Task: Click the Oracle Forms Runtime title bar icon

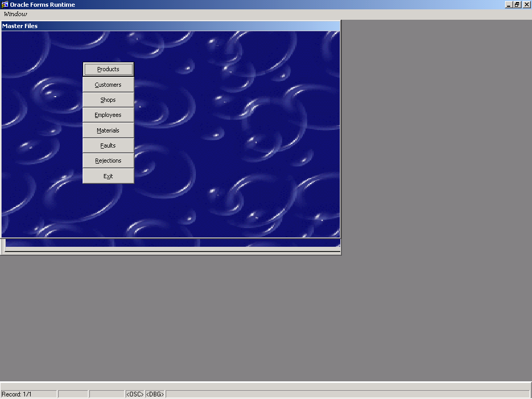Action: 5,5
